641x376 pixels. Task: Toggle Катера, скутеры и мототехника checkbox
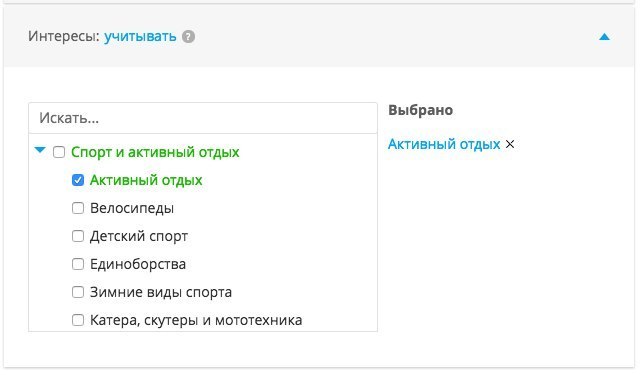point(78,320)
